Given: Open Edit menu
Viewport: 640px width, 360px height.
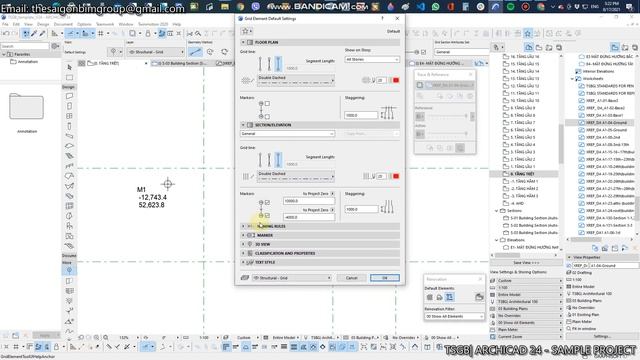Looking at the screenshot, I should point(16,24).
